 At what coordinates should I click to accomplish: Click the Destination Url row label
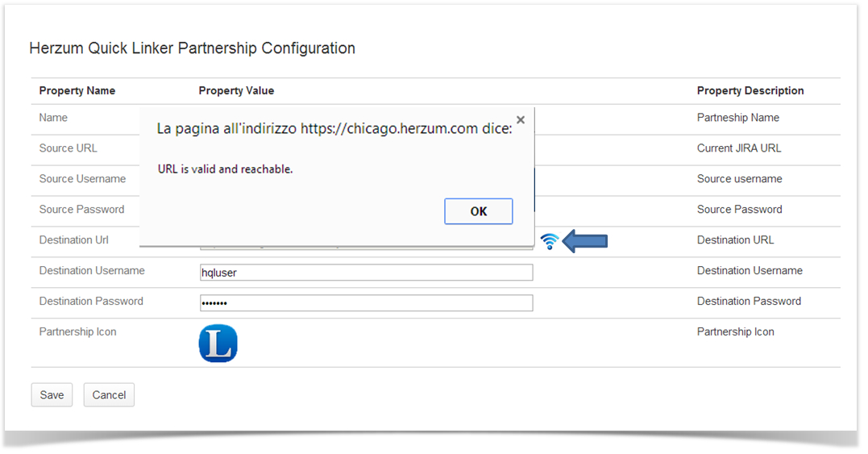click(73, 240)
